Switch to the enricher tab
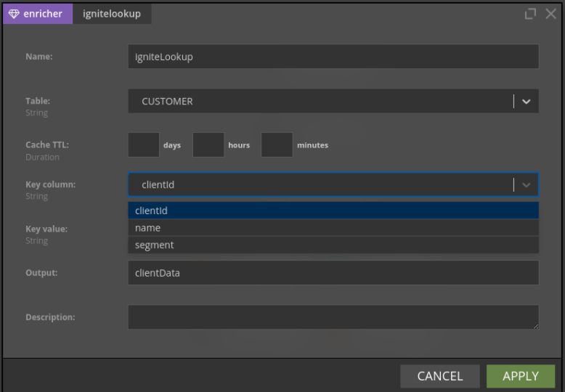The image size is (565, 392). 38,14
